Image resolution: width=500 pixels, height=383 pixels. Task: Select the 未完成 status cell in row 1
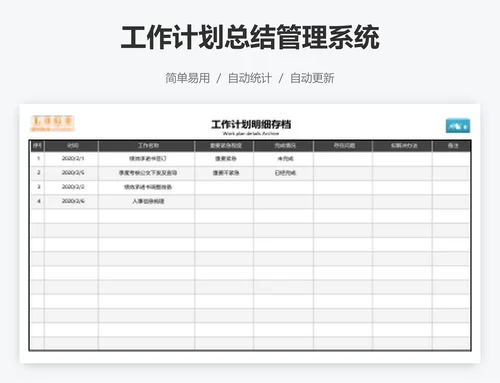click(284, 159)
